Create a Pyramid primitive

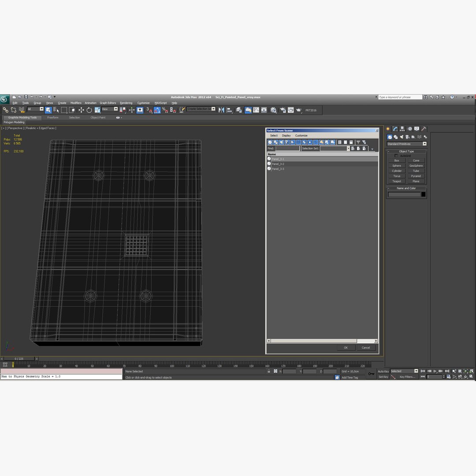point(416,176)
